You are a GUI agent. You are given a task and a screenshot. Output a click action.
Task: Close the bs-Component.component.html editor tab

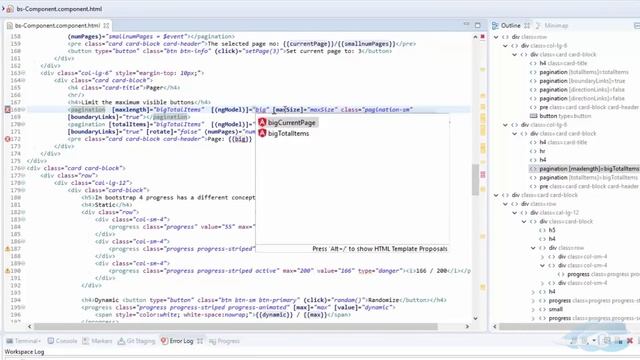[x=106, y=25]
